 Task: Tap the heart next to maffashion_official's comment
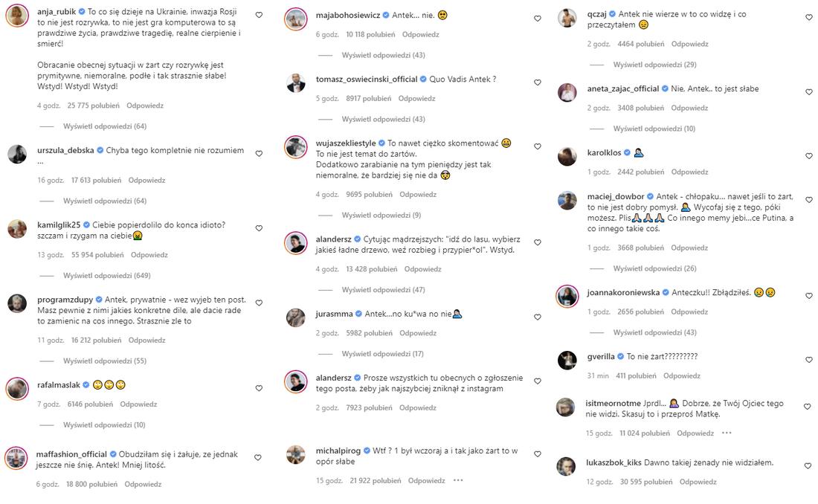coord(259,456)
